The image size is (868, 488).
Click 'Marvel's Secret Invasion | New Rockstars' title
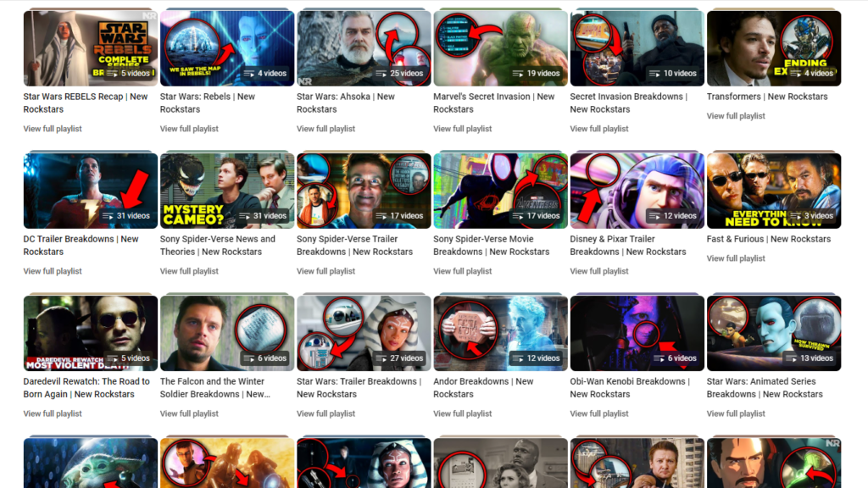pyautogui.click(x=494, y=103)
